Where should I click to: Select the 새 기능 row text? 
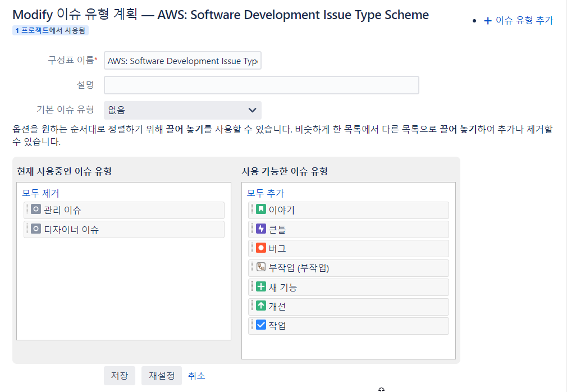[283, 288]
